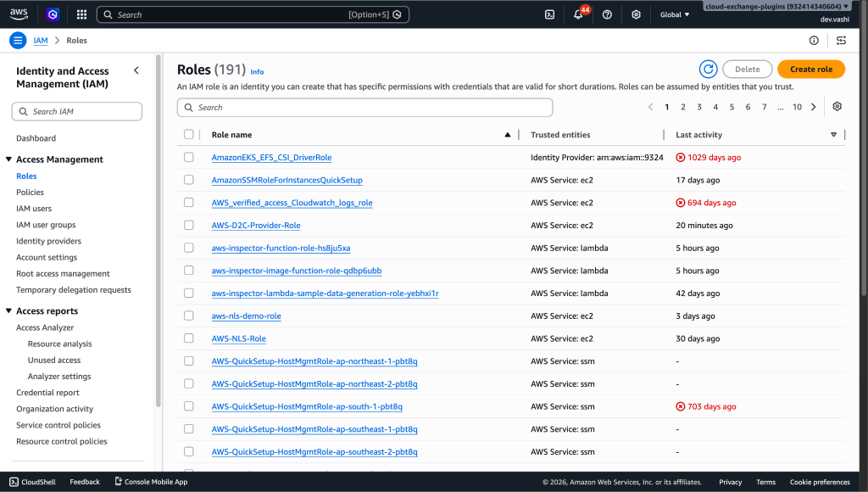Image resolution: width=868 pixels, height=492 pixels.
Task: Launch CloudShell from top bar icon
Action: click(549, 14)
